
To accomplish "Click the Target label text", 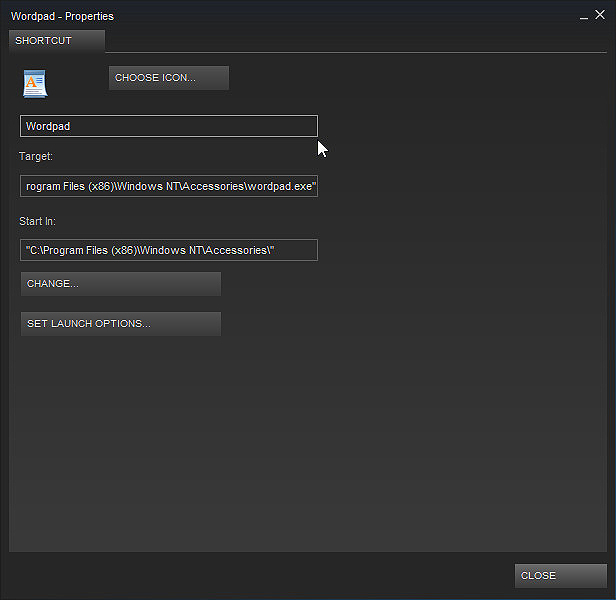I will 36,156.
